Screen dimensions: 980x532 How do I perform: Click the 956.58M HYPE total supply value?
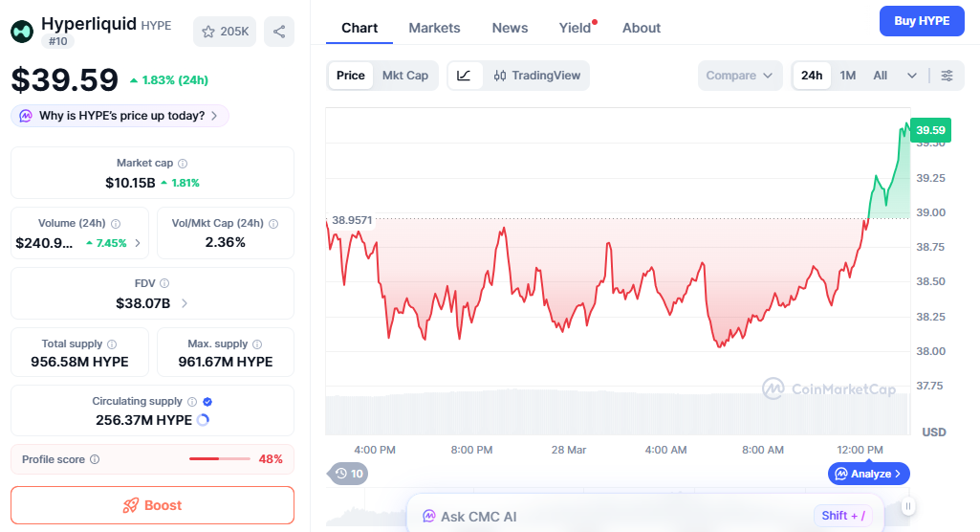pyautogui.click(x=79, y=362)
